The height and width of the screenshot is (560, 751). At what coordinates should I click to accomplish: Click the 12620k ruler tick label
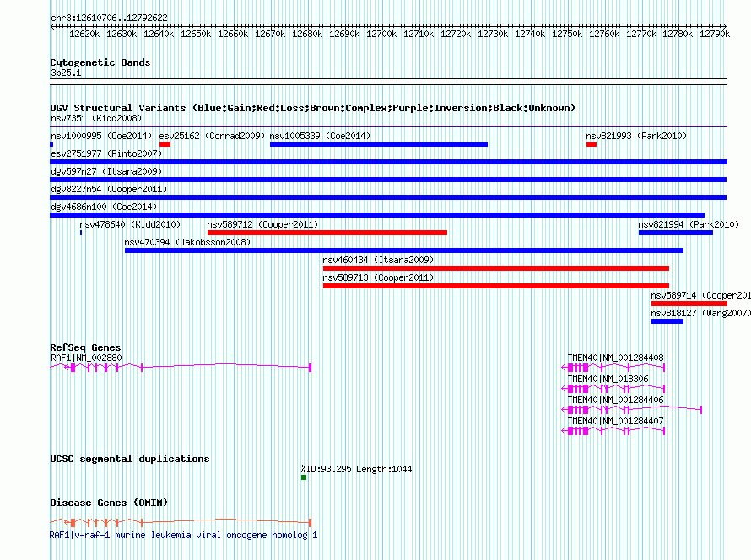84,34
